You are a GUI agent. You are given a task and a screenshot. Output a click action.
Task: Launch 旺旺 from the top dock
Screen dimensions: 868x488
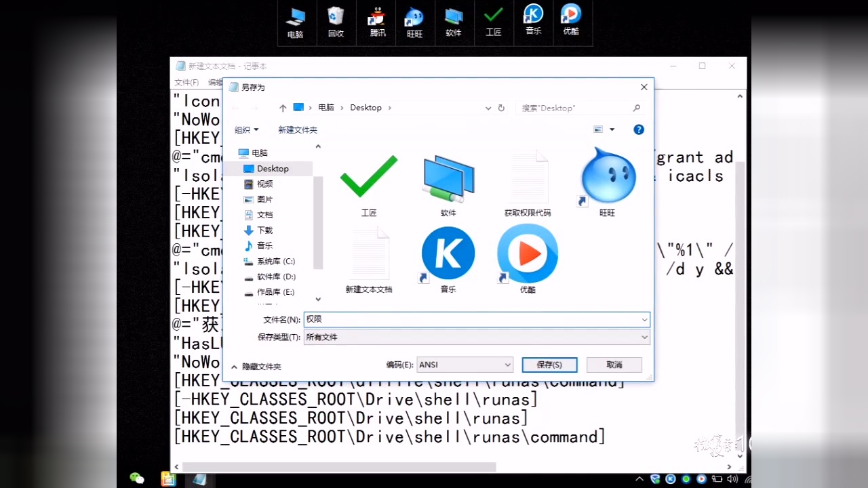414,22
